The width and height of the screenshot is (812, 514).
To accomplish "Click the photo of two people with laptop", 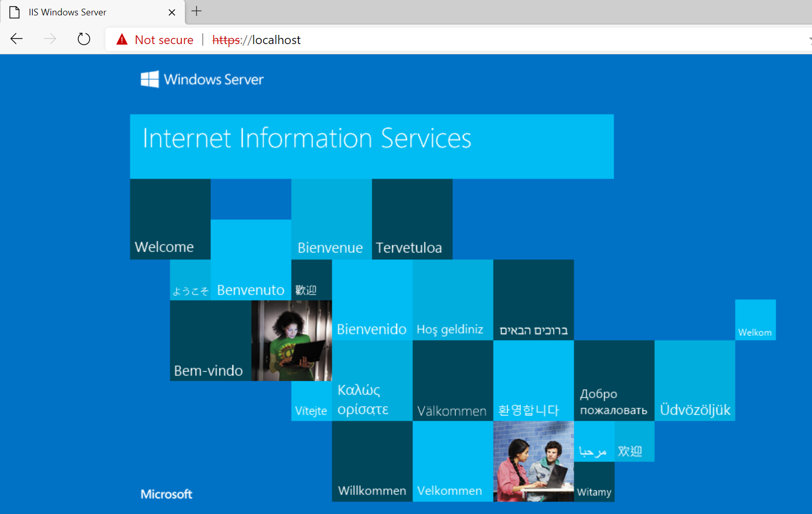I will click(x=533, y=461).
